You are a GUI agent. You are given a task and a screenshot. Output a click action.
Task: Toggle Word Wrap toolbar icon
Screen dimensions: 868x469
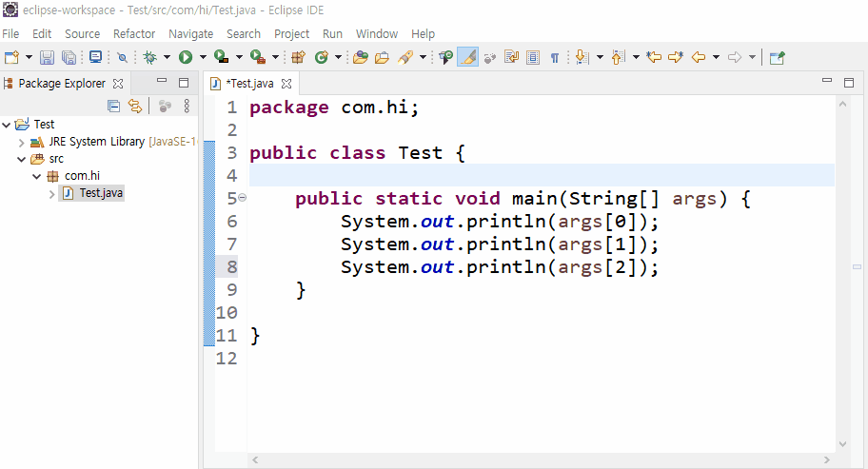(511, 57)
